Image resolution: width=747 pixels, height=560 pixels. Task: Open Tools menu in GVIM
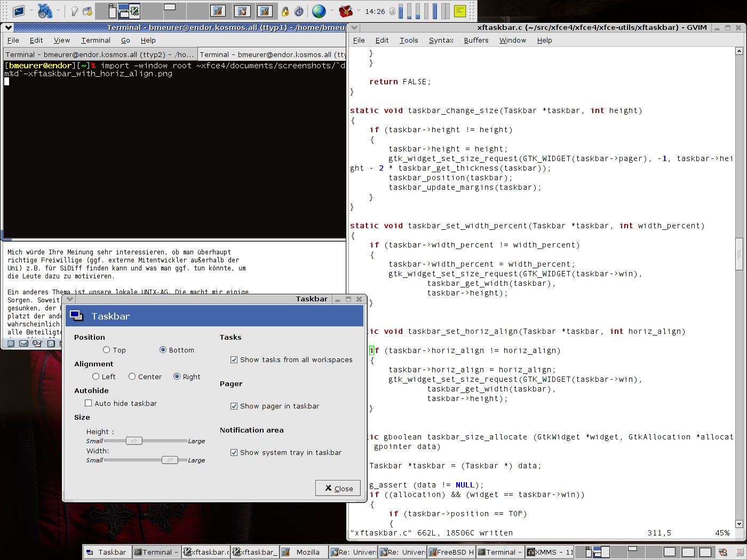coord(409,40)
